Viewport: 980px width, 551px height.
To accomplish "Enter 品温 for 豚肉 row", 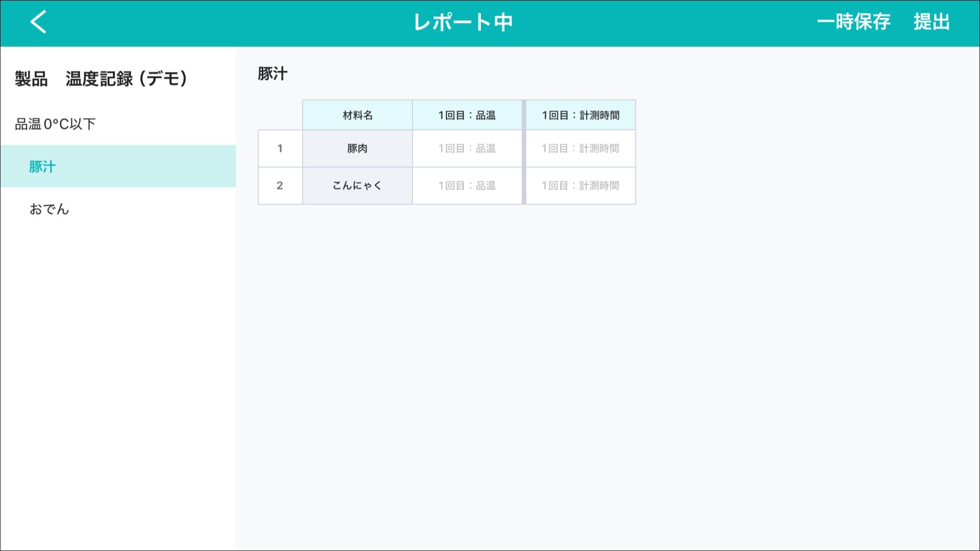I will pyautogui.click(x=467, y=149).
